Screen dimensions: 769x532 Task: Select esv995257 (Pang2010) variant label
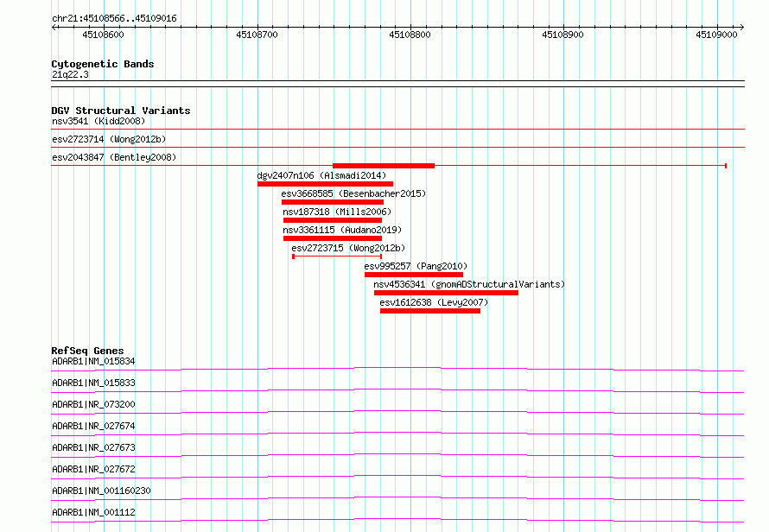[x=416, y=266]
